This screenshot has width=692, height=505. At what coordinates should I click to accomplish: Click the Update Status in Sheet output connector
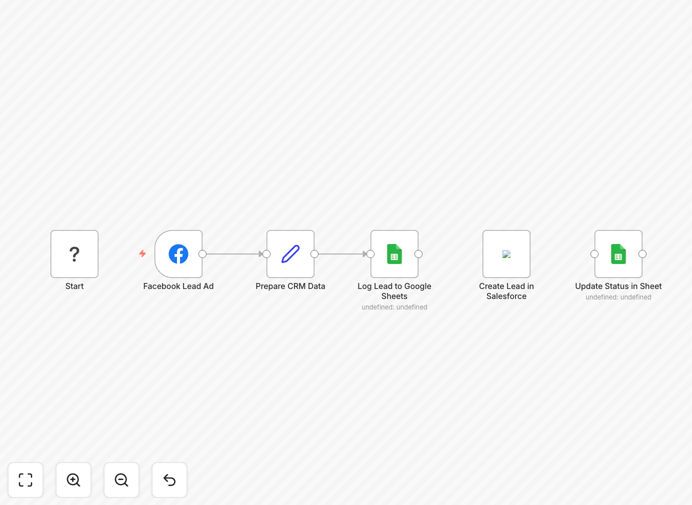click(643, 254)
